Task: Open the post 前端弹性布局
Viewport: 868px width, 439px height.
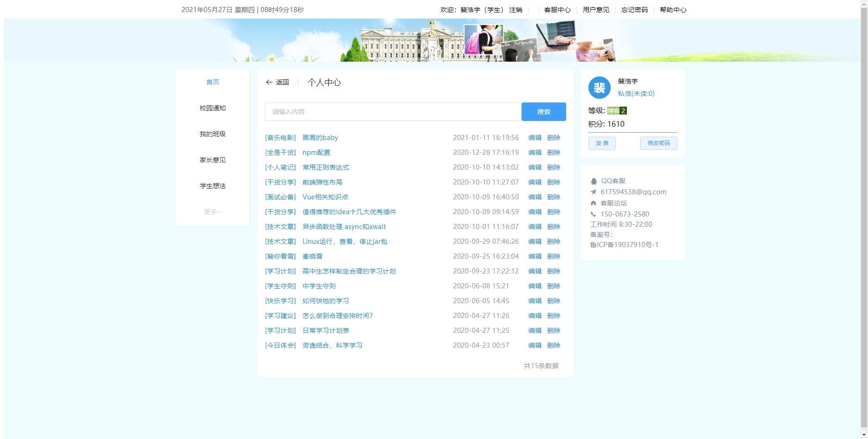Action: click(x=323, y=182)
